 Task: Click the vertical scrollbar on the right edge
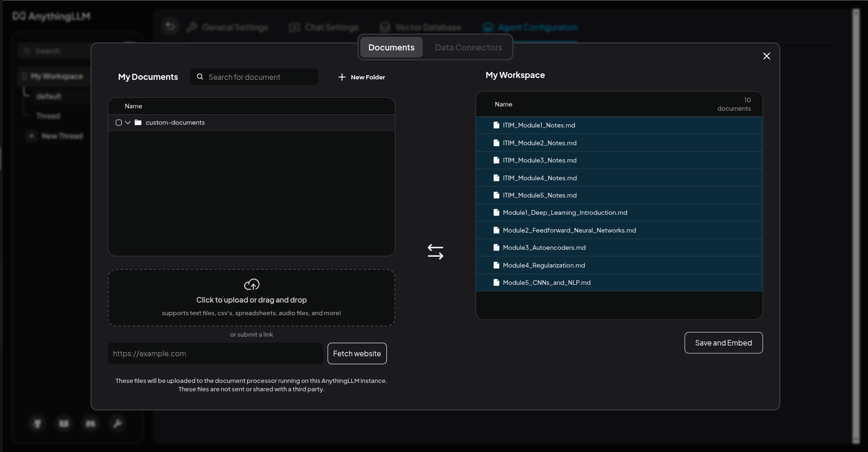[x=855, y=226]
